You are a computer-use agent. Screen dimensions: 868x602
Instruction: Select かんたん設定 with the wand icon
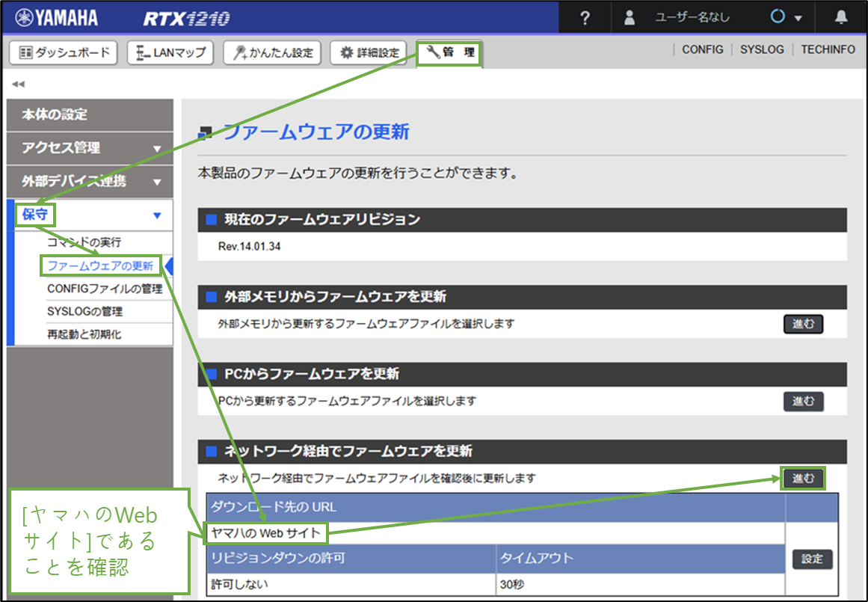[271, 52]
